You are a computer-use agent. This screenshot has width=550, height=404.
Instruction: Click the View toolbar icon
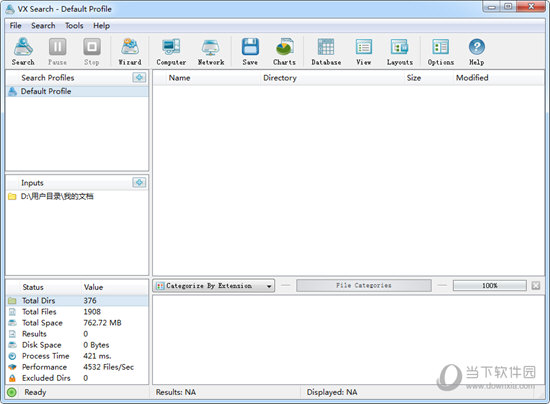coord(364,52)
